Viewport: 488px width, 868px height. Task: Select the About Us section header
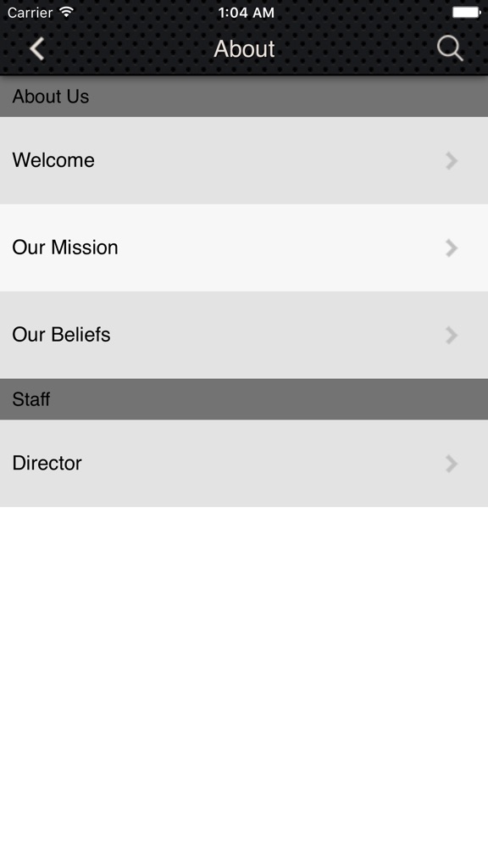244,96
